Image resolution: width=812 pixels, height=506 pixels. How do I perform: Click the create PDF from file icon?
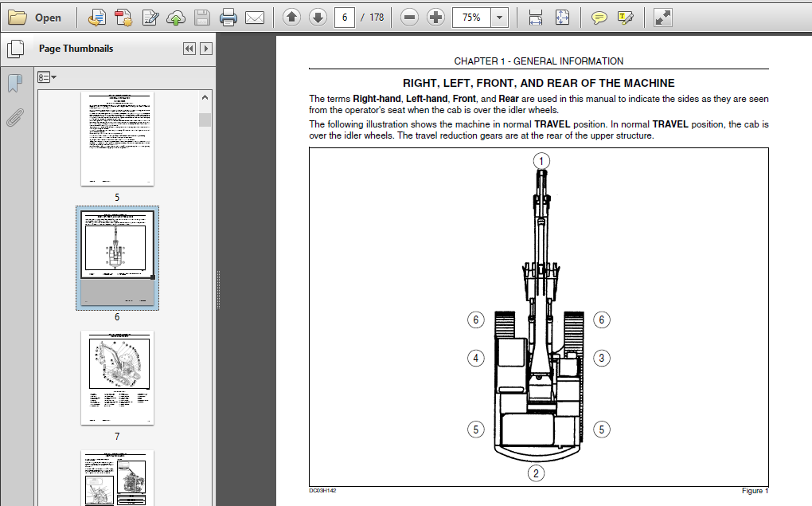(x=97, y=18)
